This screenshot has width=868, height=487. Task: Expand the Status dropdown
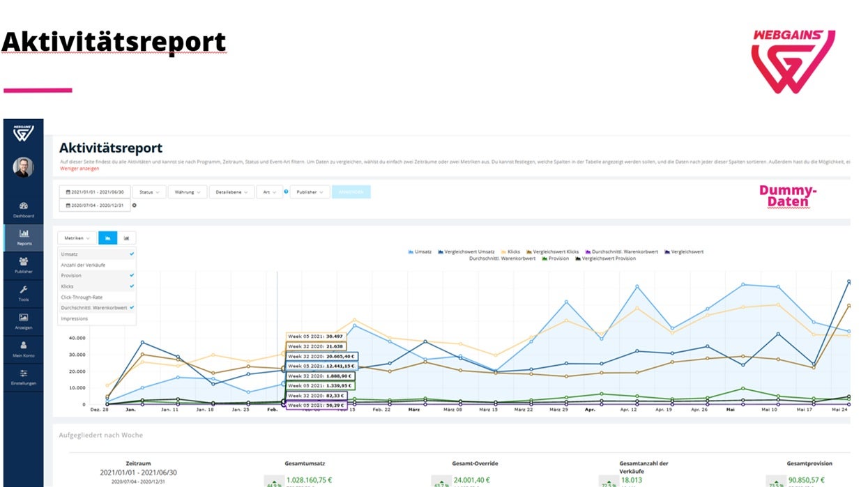[149, 192]
